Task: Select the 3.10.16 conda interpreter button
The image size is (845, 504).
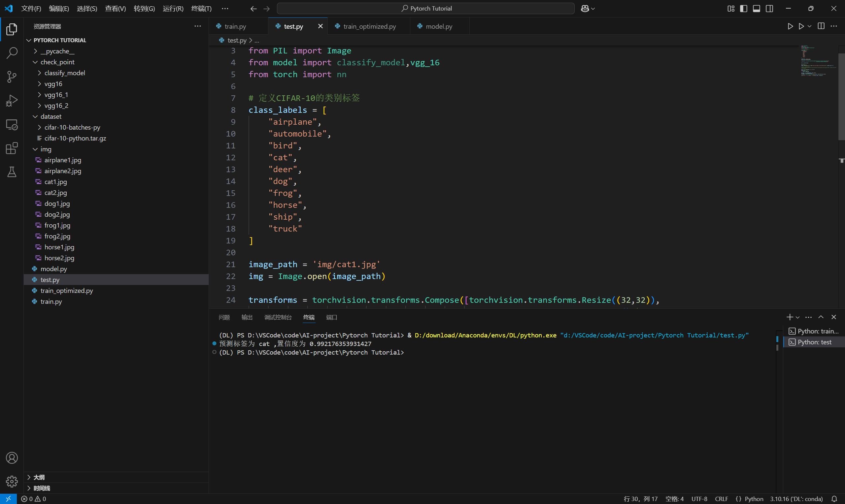Action: (x=796, y=499)
